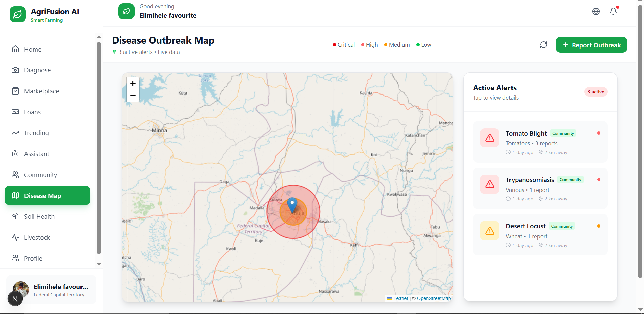Open notifications via the bell icon
The width and height of the screenshot is (644, 314).
pos(613,11)
